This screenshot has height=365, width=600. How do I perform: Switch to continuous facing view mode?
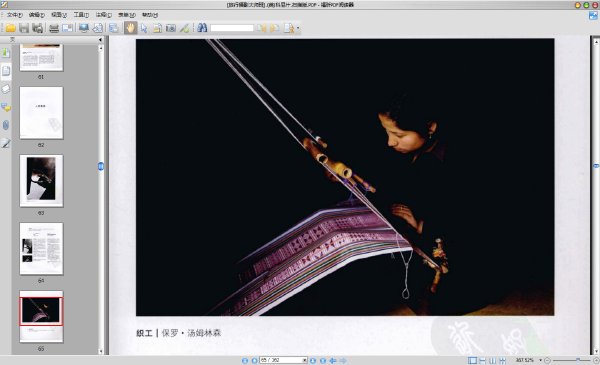tap(502, 360)
